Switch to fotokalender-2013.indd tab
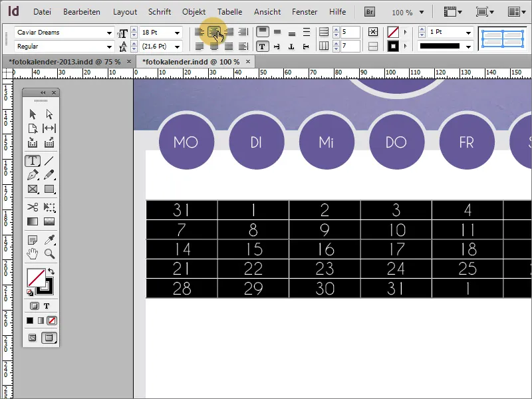The height and width of the screenshot is (399, 532). (65, 62)
